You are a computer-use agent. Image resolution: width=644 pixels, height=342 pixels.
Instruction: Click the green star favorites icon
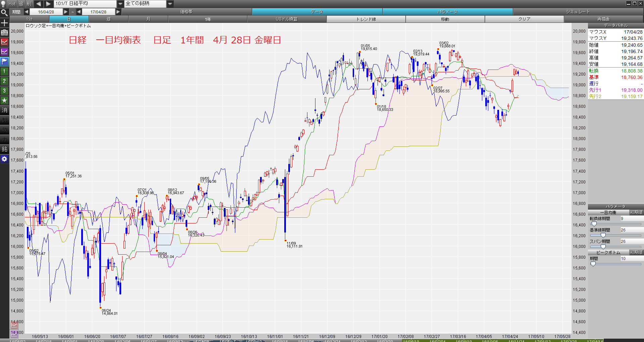click(4, 100)
